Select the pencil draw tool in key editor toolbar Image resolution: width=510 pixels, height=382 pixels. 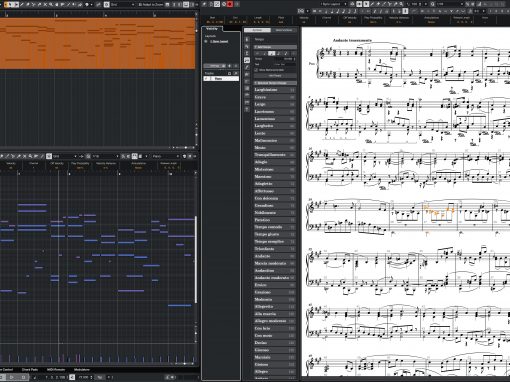pos(7,156)
